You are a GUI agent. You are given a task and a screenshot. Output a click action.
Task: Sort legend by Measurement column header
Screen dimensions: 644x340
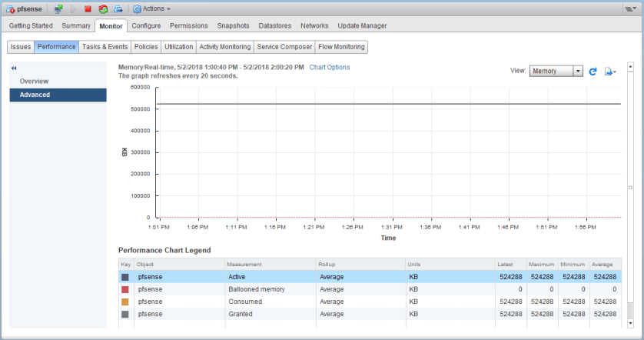tap(269, 265)
